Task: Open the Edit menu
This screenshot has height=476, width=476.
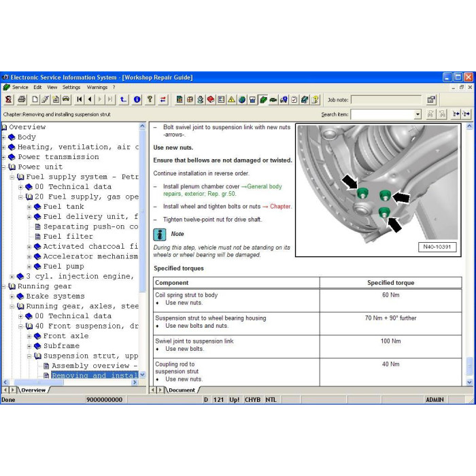Action: pos(37,88)
